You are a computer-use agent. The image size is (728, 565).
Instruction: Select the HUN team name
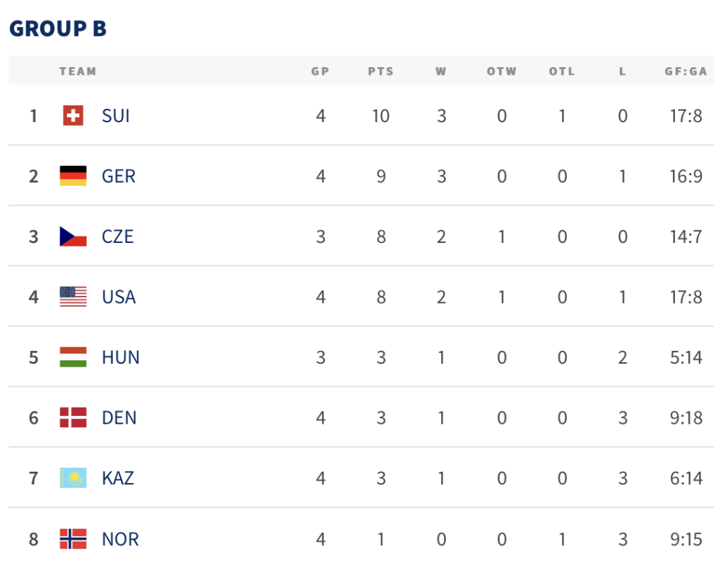120,357
